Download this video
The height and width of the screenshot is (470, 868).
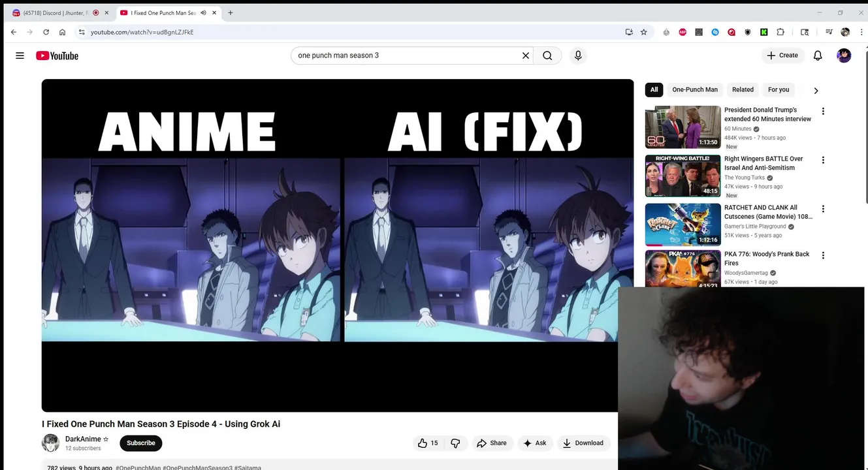[583, 443]
